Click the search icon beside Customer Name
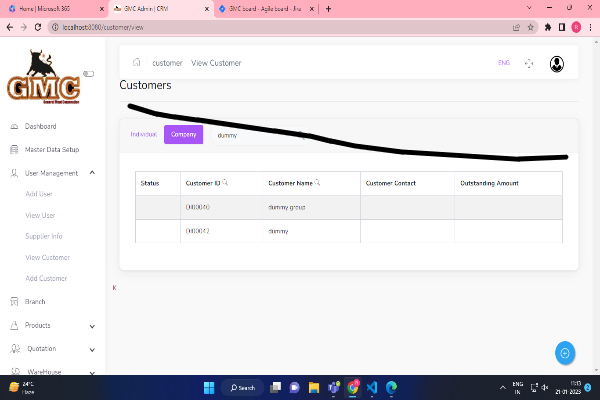The width and height of the screenshot is (600, 400). 317,183
